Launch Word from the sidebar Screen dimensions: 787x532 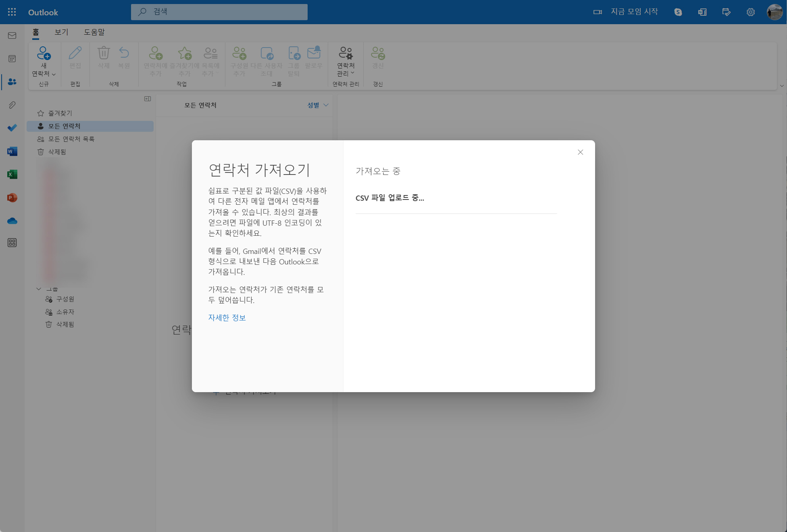(x=12, y=152)
